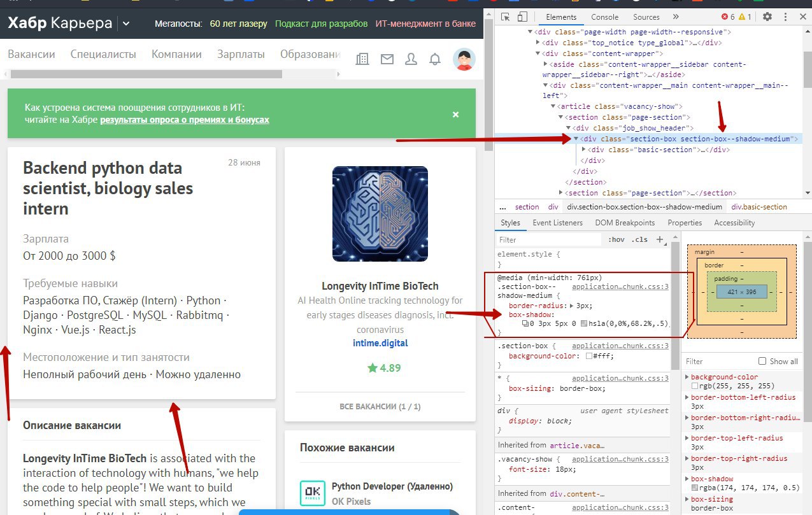Collapse the job_show_header div node
The image size is (812, 515).
568,128
